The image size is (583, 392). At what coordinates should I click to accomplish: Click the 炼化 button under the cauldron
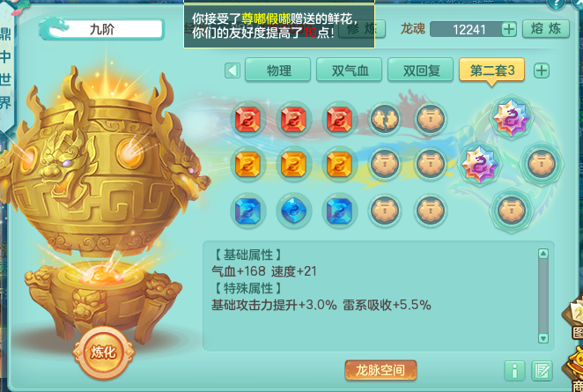click(103, 351)
